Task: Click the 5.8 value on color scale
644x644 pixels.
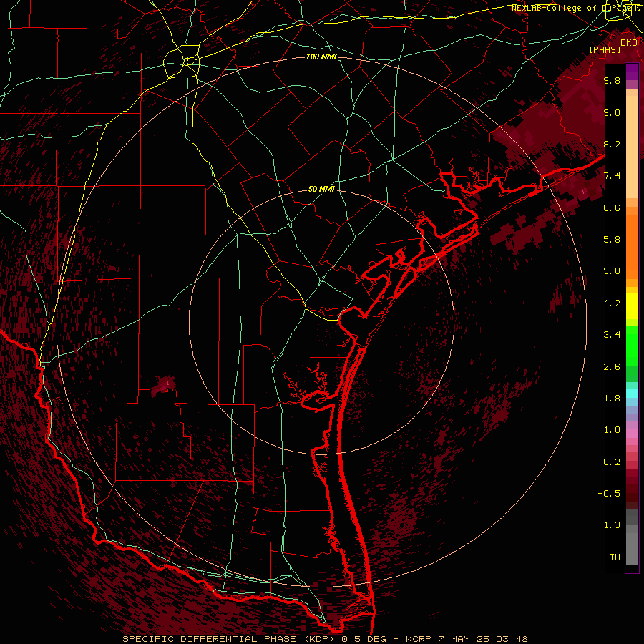Action: point(612,240)
